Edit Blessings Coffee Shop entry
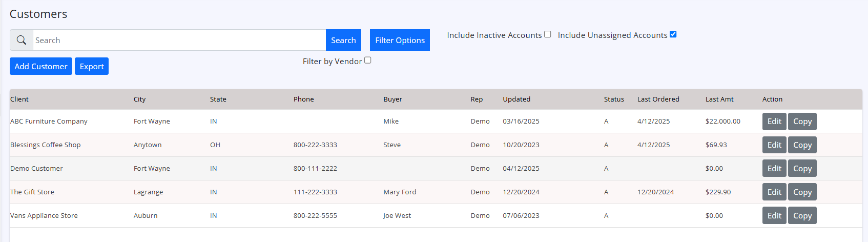 (x=774, y=145)
